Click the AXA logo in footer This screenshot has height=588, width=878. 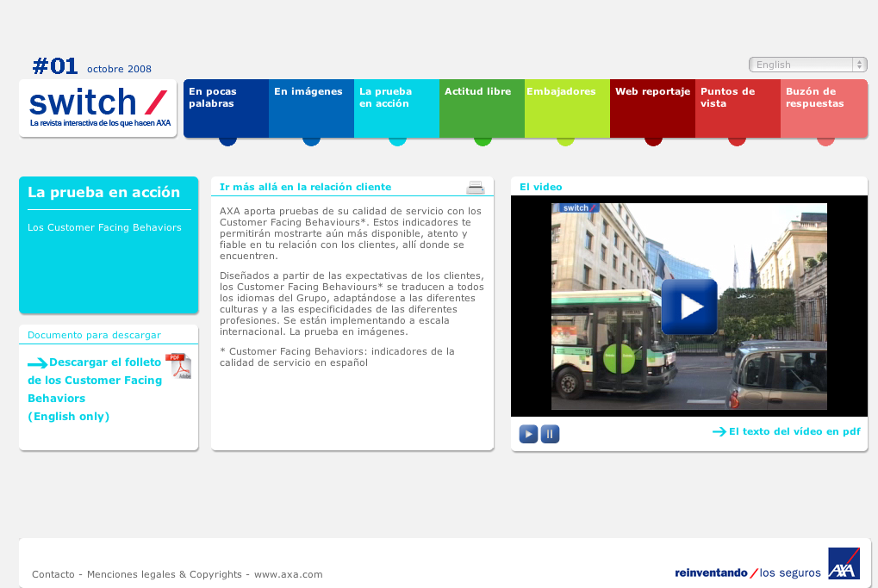[x=844, y=563]
